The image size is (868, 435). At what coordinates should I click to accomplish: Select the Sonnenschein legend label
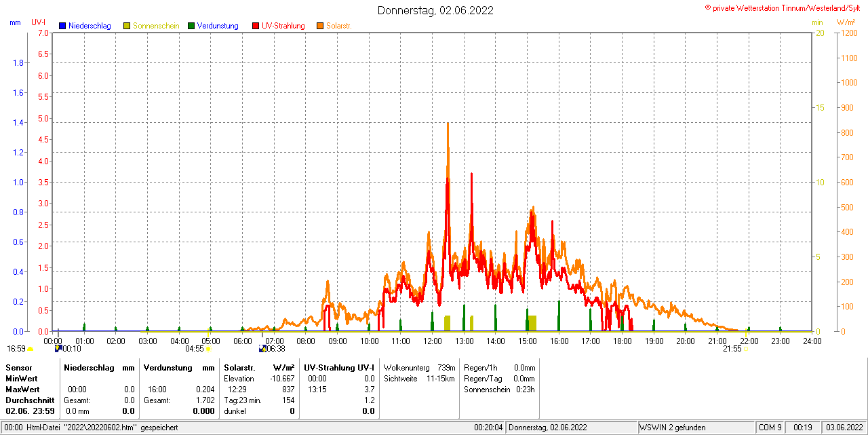tap(156, 26)
